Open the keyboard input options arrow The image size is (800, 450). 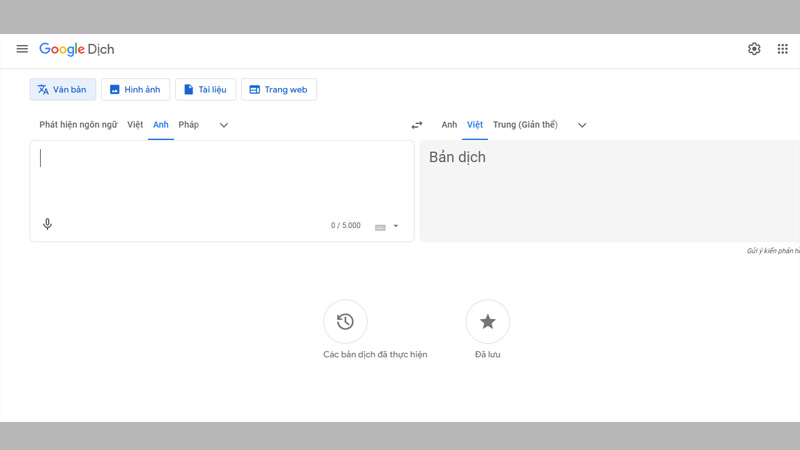click(396, 226)
